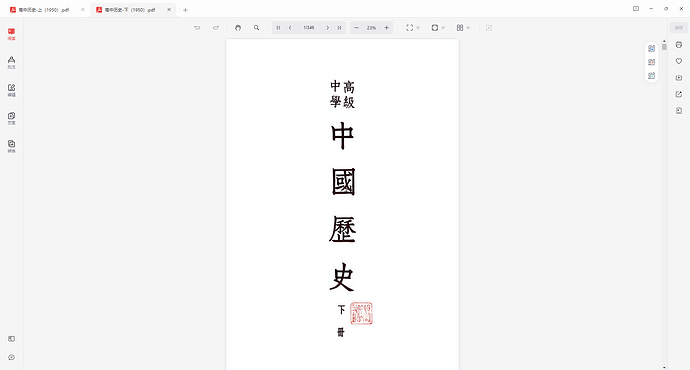Minimize the PDF reader window

(x=651, y=9)
